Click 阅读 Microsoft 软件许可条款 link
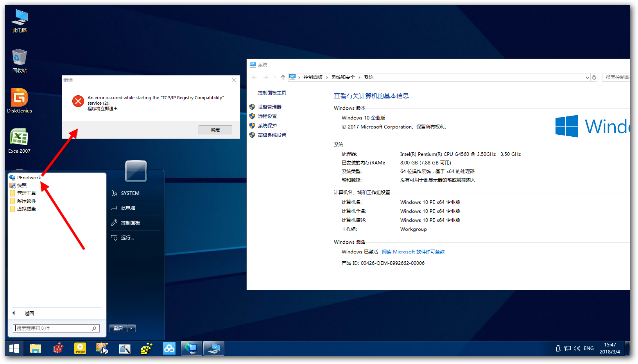Viewport: 638px width, 364px height. 413,252
